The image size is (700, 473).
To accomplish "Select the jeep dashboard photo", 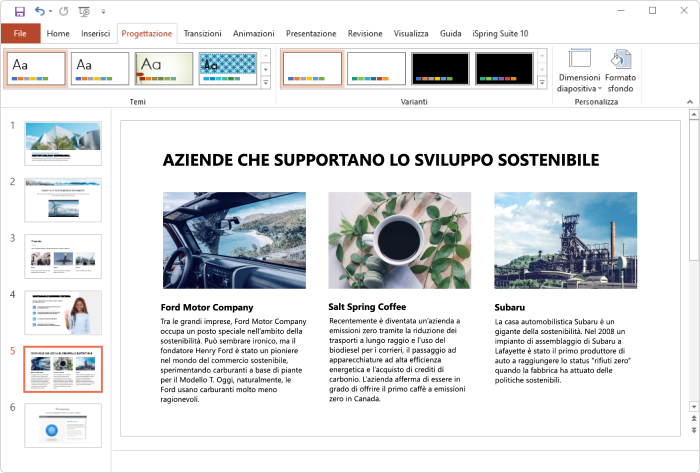I will click(234, 241).
